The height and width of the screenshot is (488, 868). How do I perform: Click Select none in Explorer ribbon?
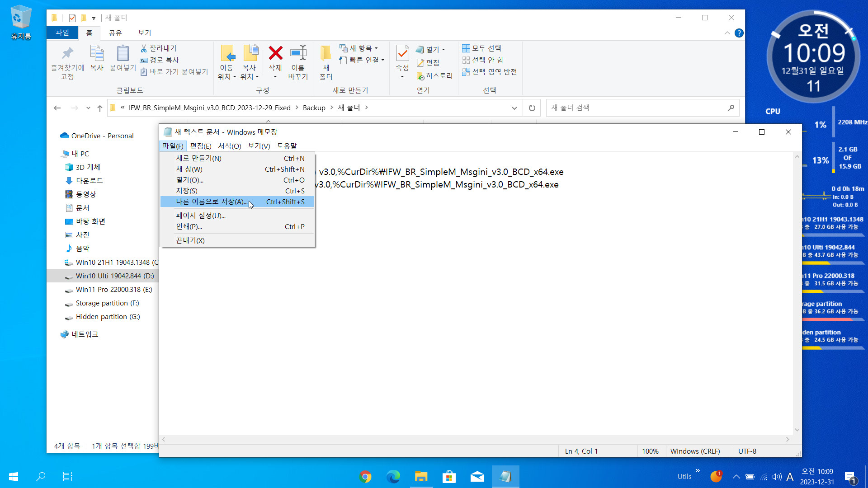point(483,60)
